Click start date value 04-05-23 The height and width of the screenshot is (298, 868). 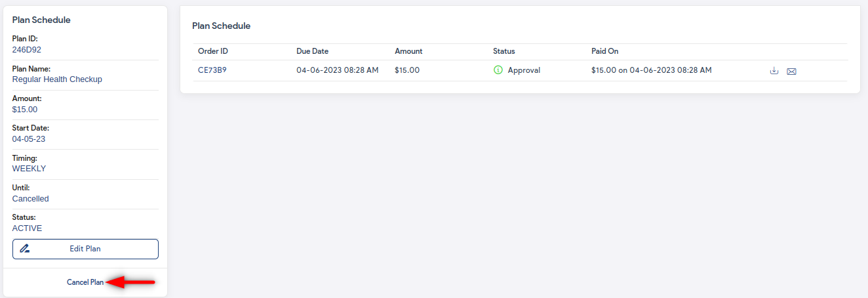point(29,139)
